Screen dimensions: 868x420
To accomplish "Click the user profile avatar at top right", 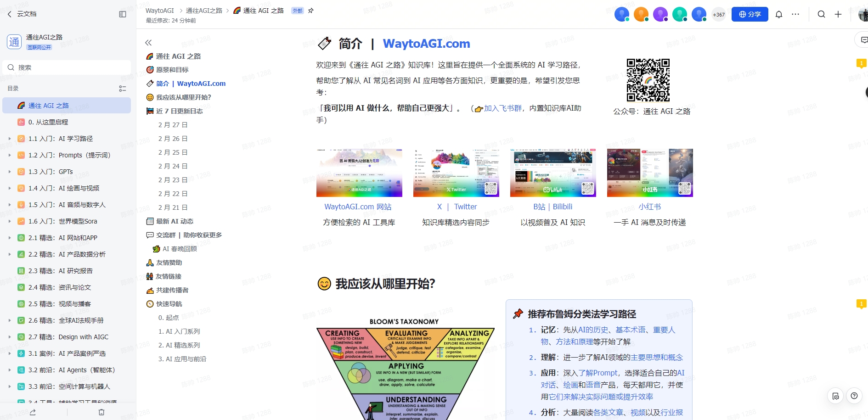I will 863,15.
